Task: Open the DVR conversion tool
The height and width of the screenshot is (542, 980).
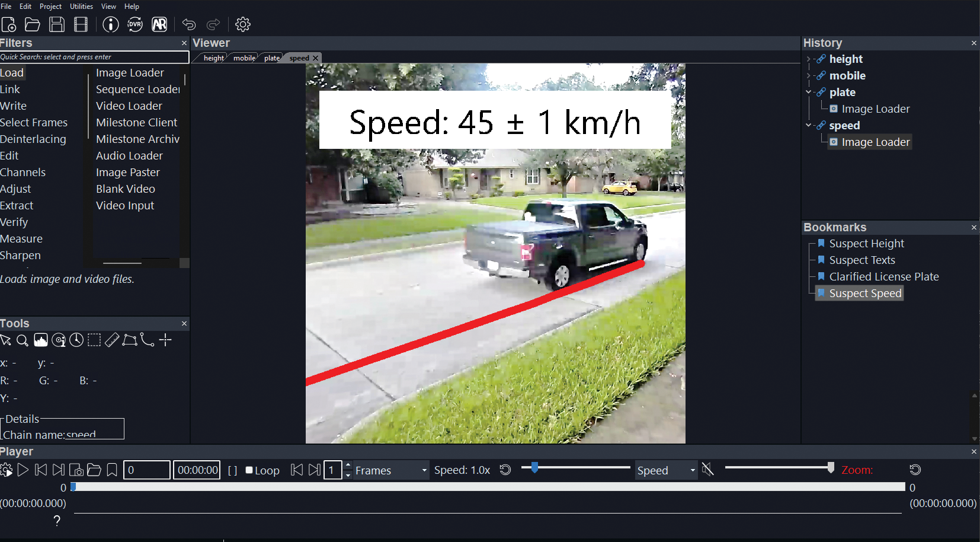Action: tap(135, 24)
